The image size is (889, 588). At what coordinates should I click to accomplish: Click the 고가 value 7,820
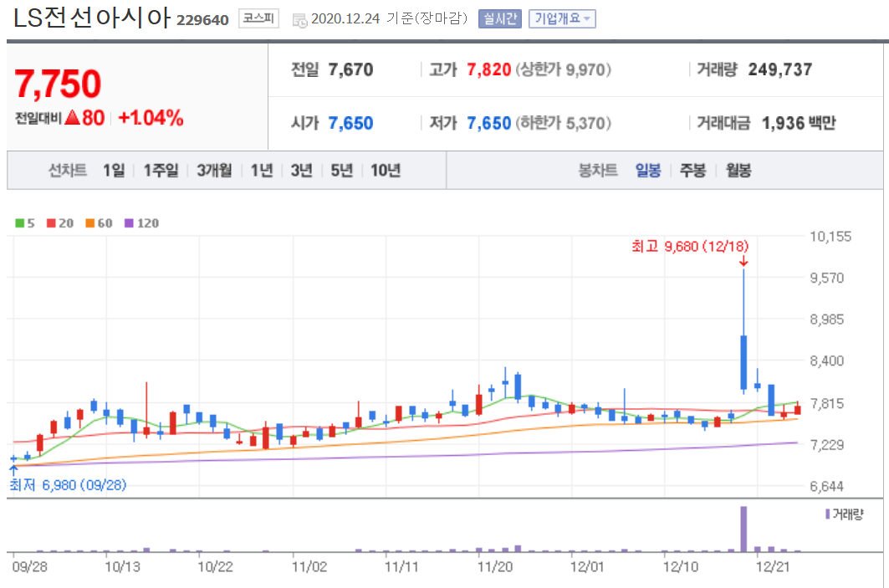click(x=488, y=69)
